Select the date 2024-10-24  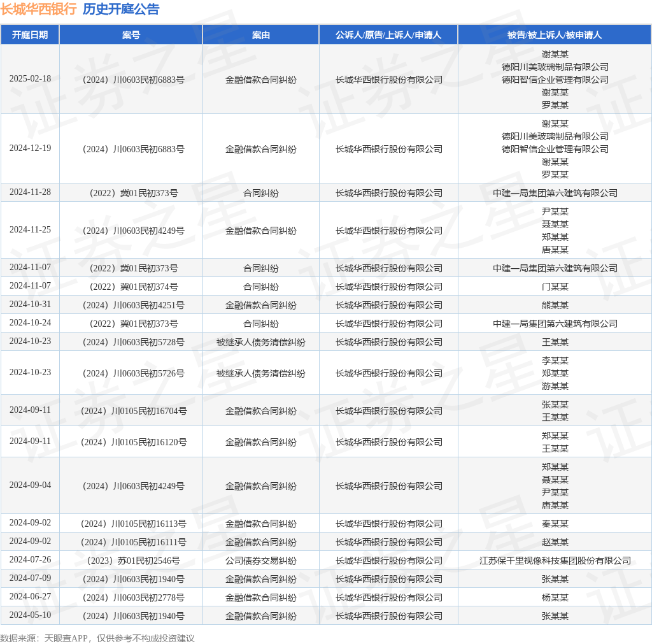(31, 323)
